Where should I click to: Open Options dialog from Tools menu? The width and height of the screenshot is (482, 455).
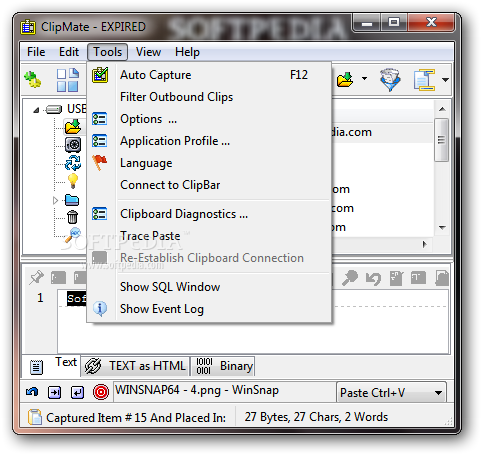pyautogui.click(x=210, y=119)
